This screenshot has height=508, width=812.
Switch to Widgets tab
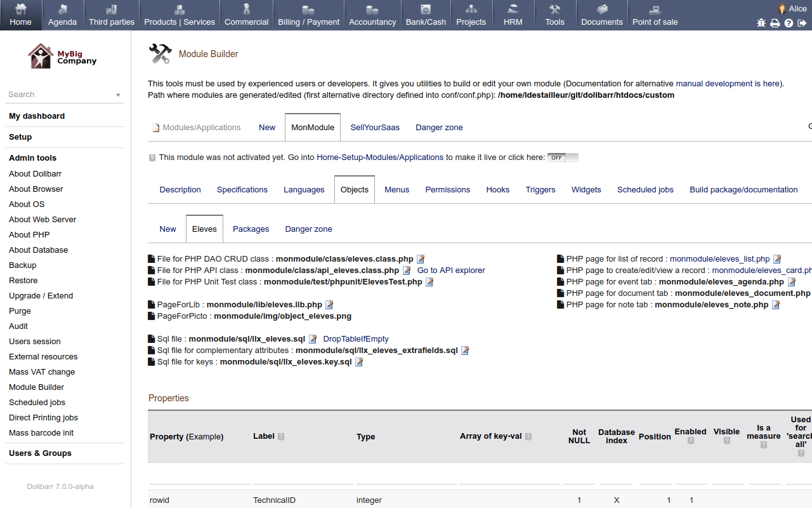point(586,190)
